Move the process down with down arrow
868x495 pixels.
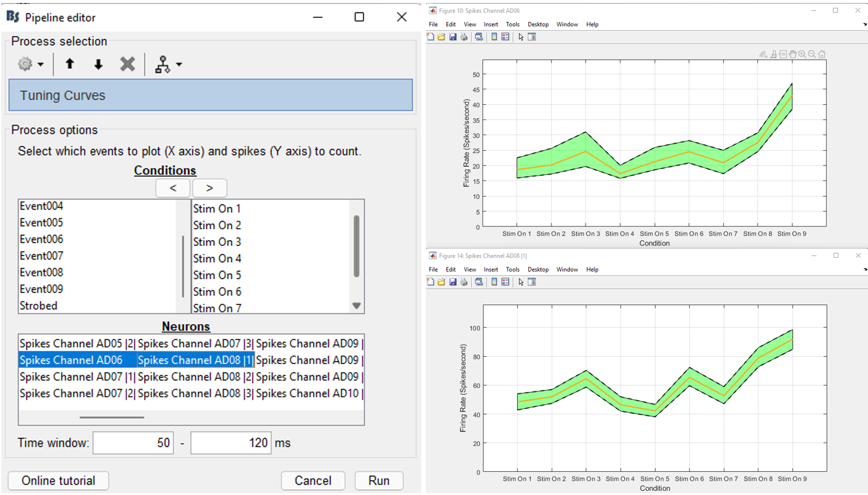tap(98, 64)
